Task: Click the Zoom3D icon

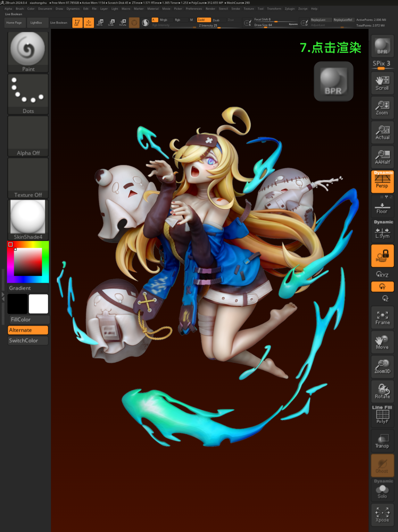Action: coord(382,367)
